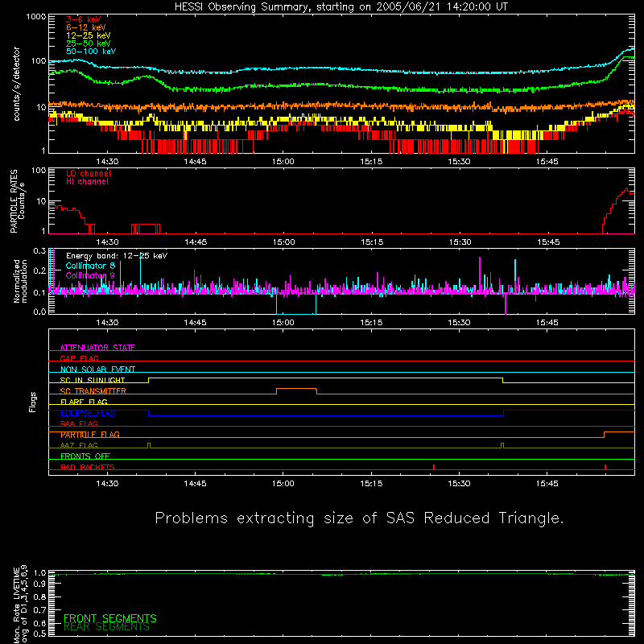644x644 pixels.
Task: Click the 'FRONT SEGMENTS' legend label
Action: [110, 618]
